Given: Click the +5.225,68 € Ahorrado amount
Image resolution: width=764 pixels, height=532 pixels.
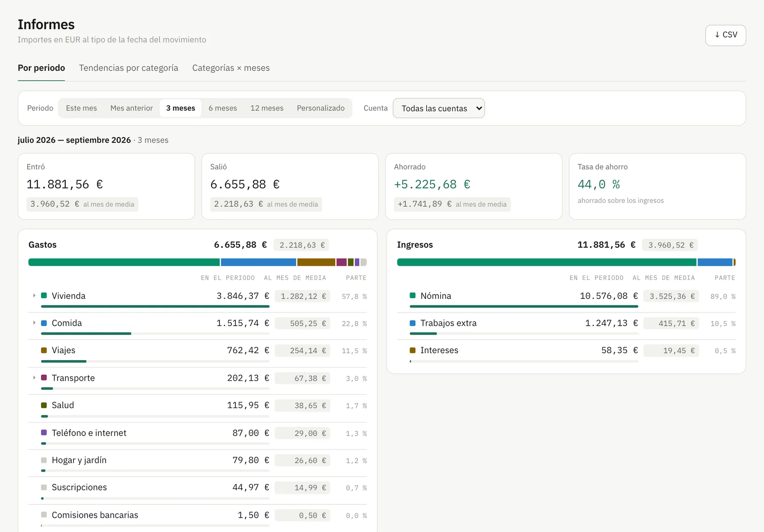Looking at the screenshot, I should tap(432, 184).
